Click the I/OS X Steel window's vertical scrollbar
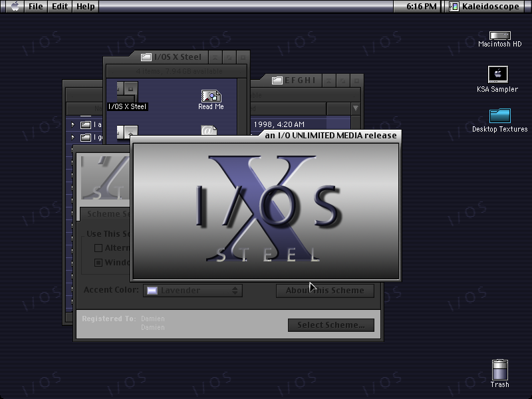Screen dimensions: 532x399 click(x=241, y=108)
